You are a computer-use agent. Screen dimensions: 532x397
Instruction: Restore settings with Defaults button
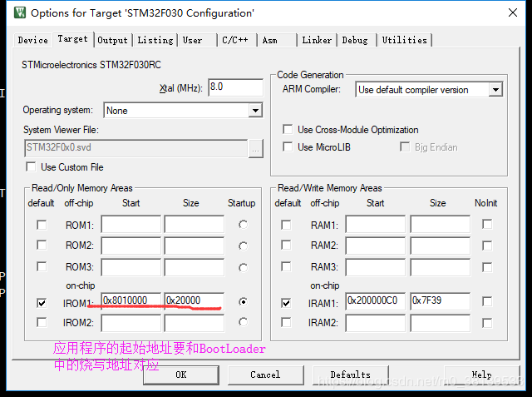pyautogui.click(x=351, y=375)
